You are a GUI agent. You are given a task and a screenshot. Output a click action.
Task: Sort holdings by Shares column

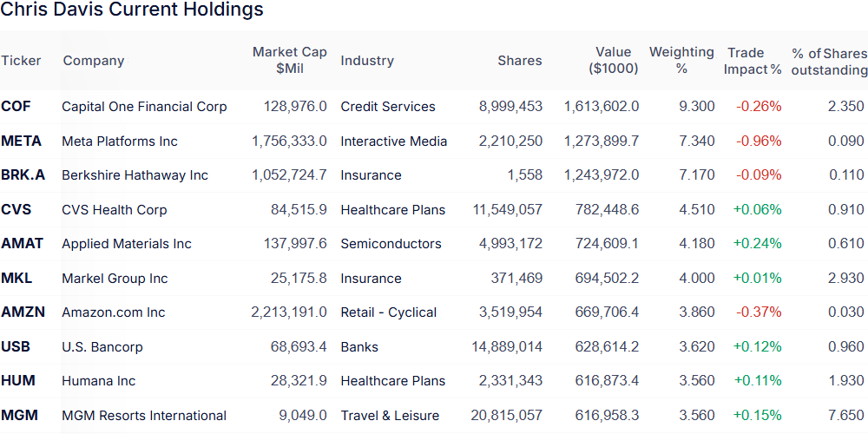(520, 61)
